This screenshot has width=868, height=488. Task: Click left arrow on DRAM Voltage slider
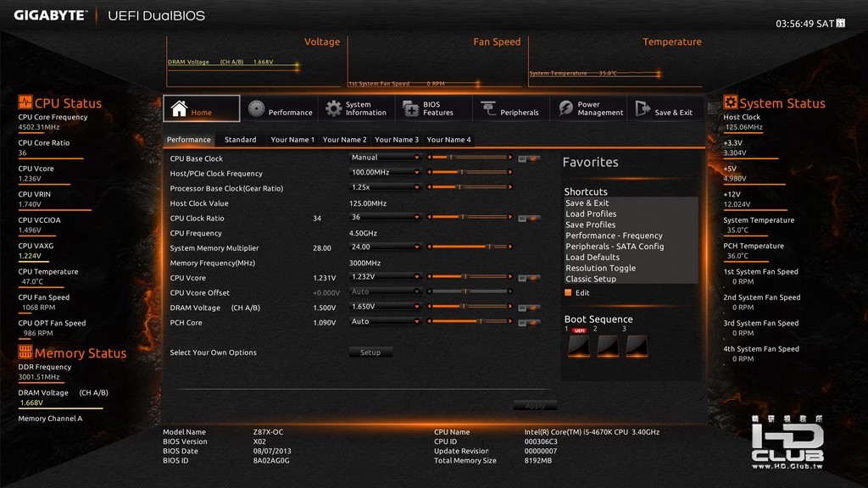coord(429,307)
